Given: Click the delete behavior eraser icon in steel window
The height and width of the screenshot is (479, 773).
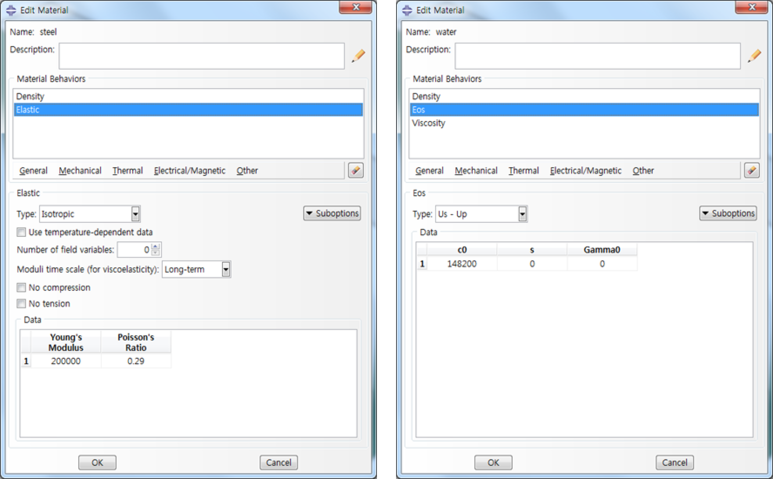Looking at the screenshot, I should pyautogui.click(x=355, y=171).
